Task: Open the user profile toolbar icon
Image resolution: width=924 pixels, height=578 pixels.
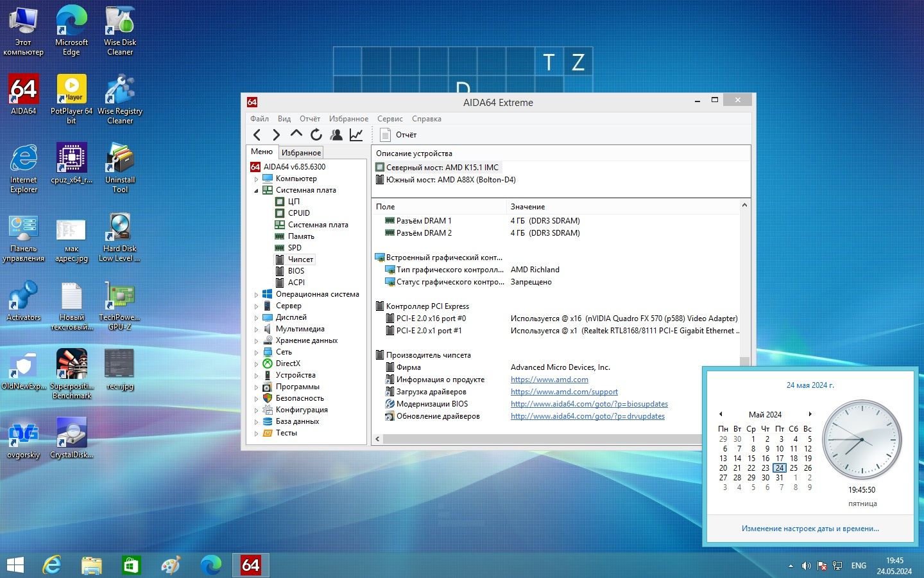Action: coord(336,135)
